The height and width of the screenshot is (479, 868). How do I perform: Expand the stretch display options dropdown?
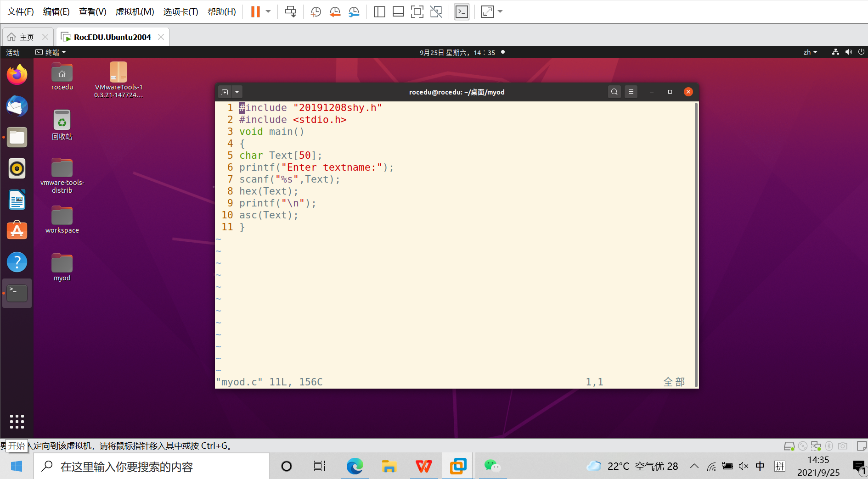500,11
